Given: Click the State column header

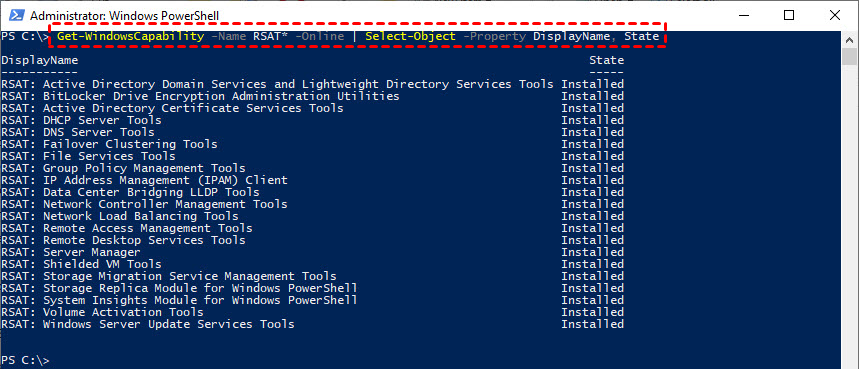Looking at the screenshot, I should click(x=606, y=60).
